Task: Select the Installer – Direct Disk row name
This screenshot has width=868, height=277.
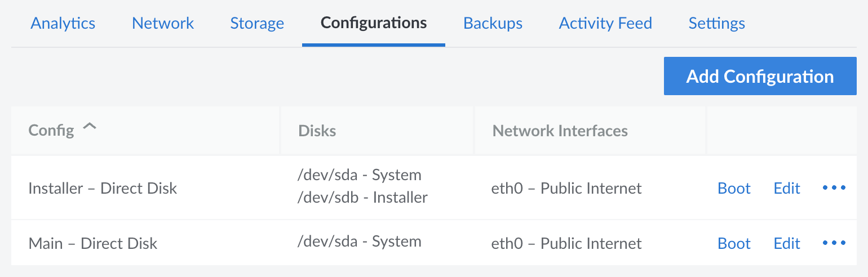Action: [x=103, y=188]
